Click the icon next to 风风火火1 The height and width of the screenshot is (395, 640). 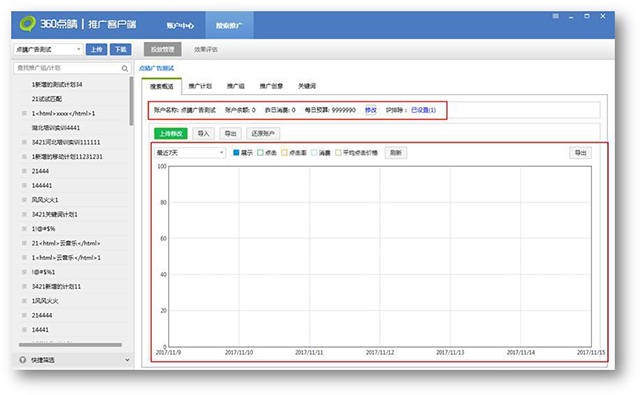[x=24, y=200]
